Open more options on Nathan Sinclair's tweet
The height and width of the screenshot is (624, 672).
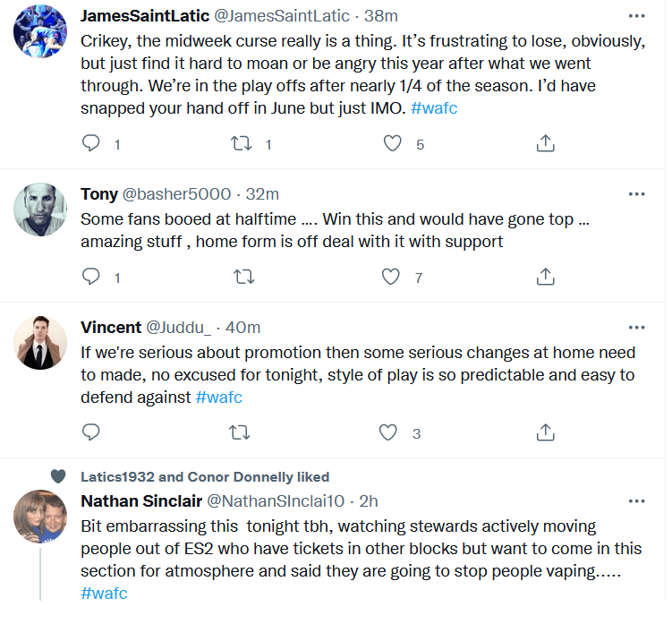pos(636,500)
